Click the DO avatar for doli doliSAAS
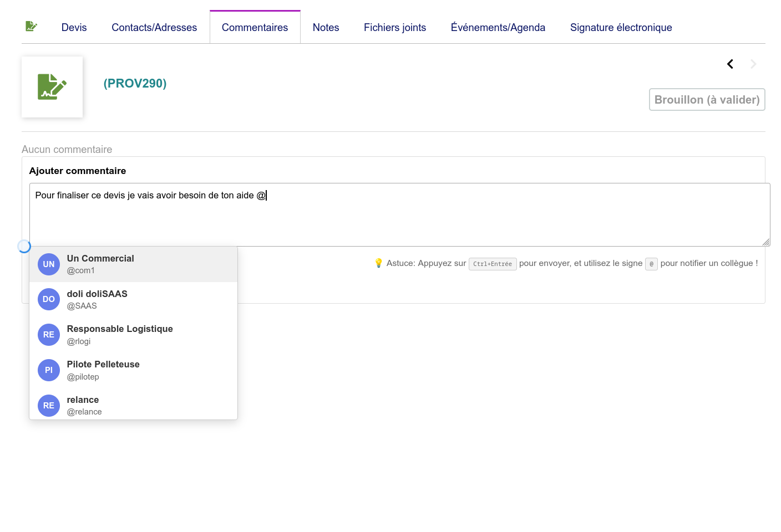The image size is (781, 532). tap(49, 299)
